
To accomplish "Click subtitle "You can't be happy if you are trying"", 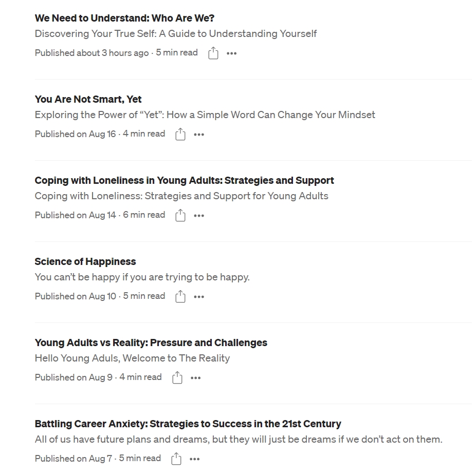I will pos(142,277).
